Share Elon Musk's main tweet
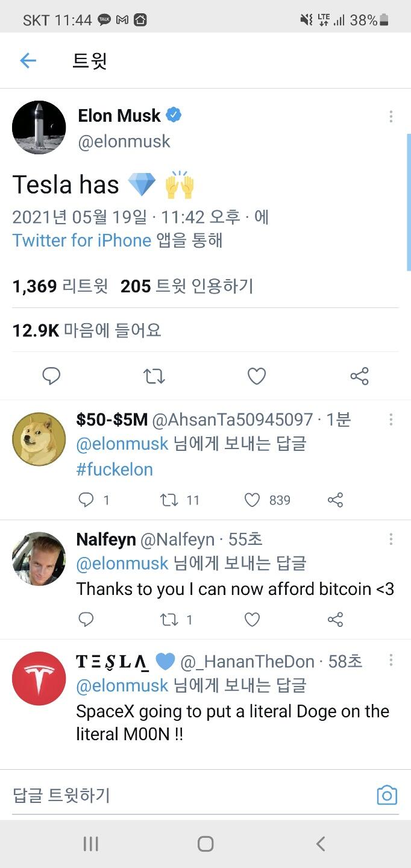This screenshot has width=411, height=868. tap(359, 376)
